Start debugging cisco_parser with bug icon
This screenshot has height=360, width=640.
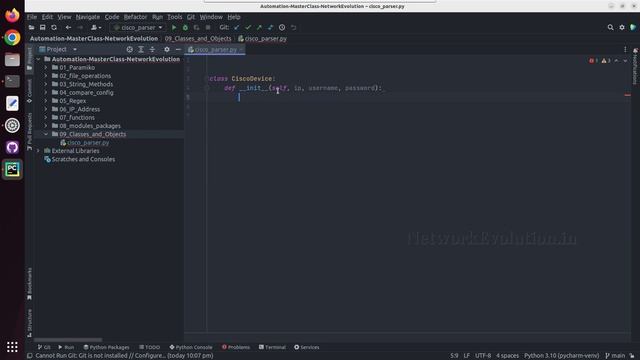point(185,27)
